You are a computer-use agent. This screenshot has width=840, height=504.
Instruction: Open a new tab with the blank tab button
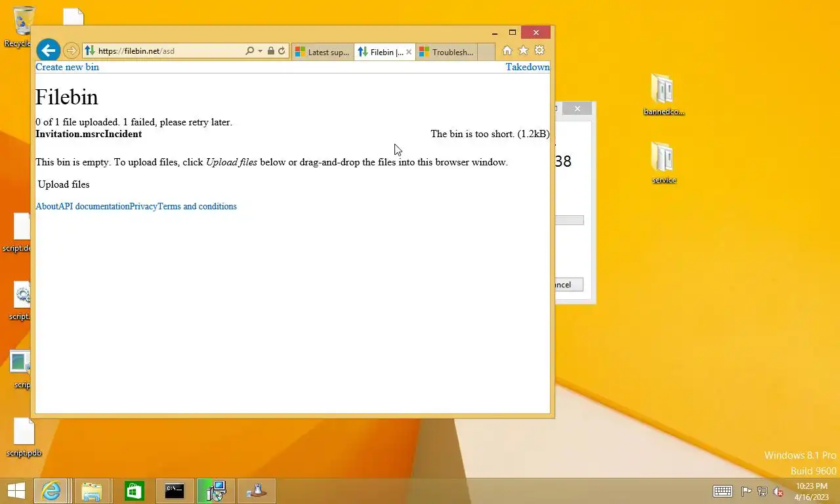click(x=486, y=52)
